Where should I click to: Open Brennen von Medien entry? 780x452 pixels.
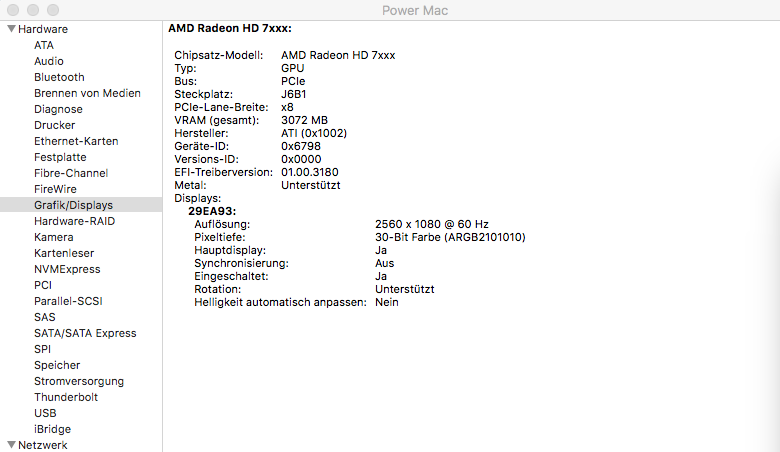[x=87, y=93]
